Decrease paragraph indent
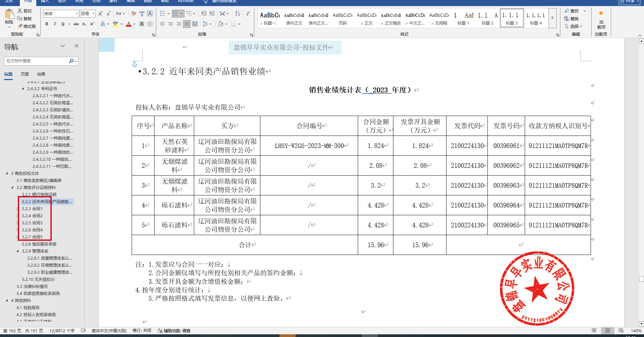Image resolution: width=644 pixels, height=337 pixels. pos(204,13)
